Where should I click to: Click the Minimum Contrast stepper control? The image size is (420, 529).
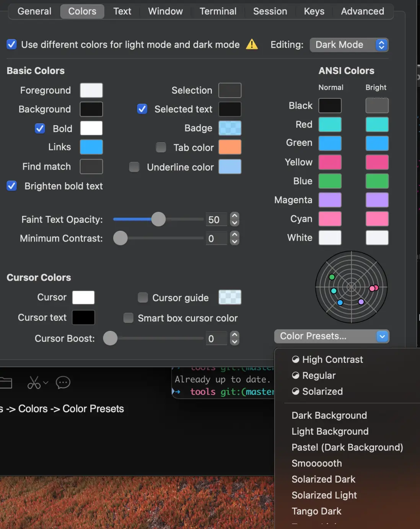click(235, 238)
